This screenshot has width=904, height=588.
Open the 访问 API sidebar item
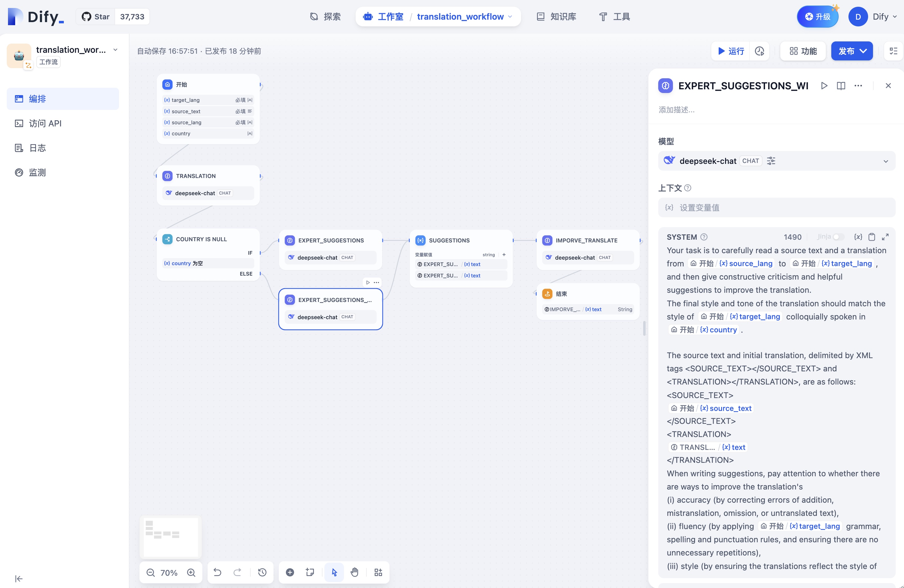click(x=45, y=123)
